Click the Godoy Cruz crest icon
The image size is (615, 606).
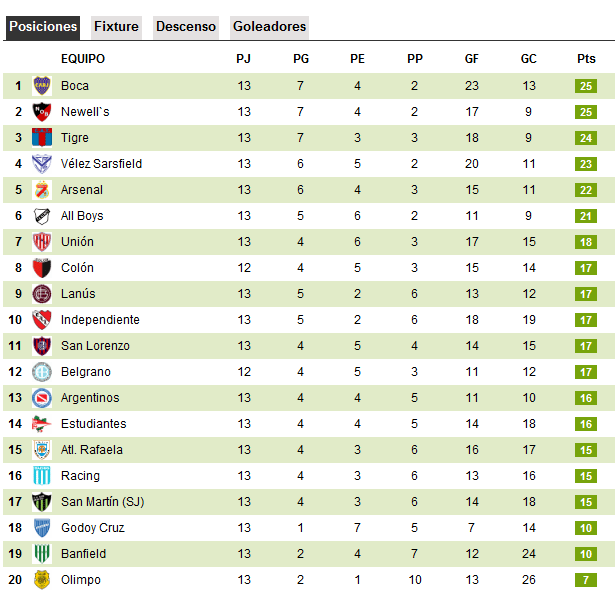[42, 528]
